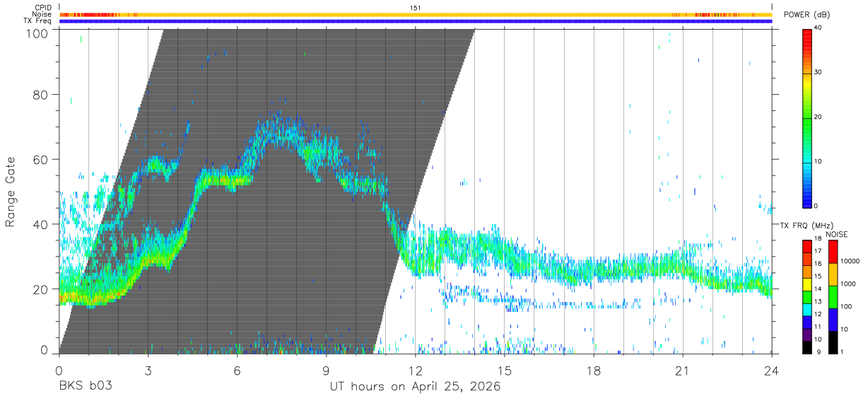
Task: Click the blue TX Freq strip above the plot
Action: pos(416,21)
